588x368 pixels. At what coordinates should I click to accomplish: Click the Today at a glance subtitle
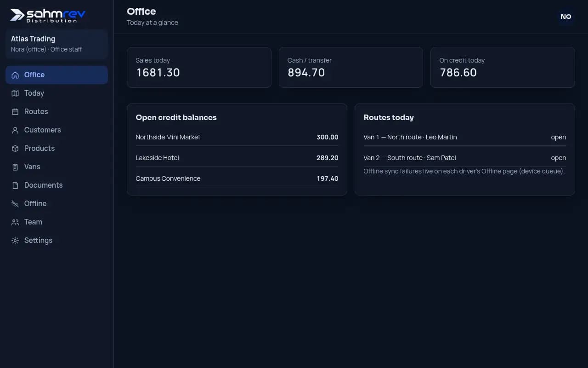tap(153, 23)
